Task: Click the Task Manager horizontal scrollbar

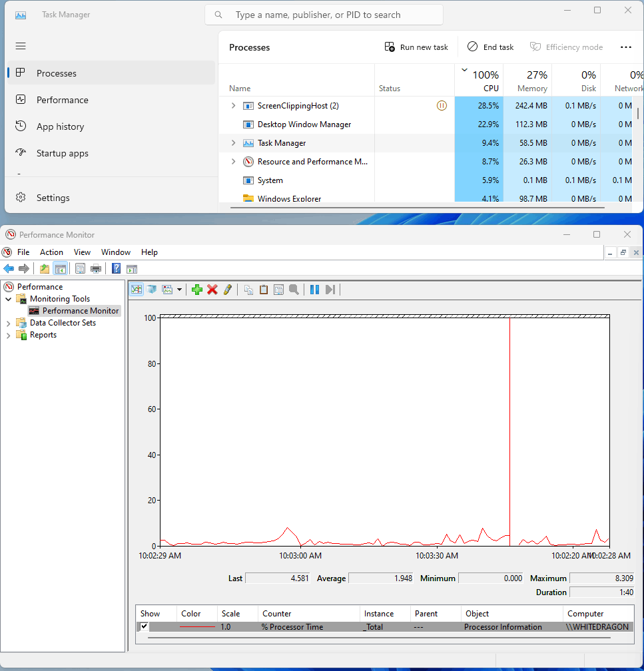Action: pos(418,208)
